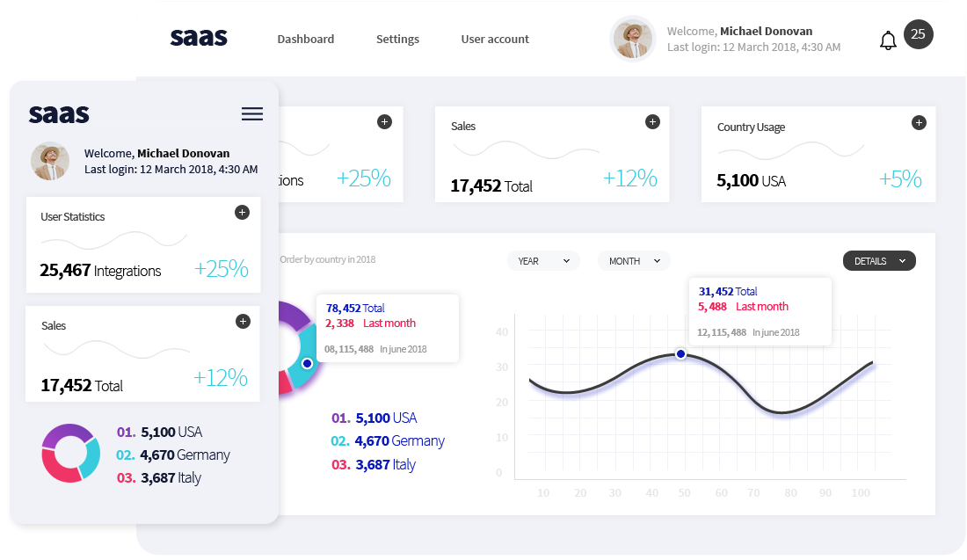This screenshot has height=560, width=967.
Task: Expand the DETAILS dropdown
Action: coord(879,261)
